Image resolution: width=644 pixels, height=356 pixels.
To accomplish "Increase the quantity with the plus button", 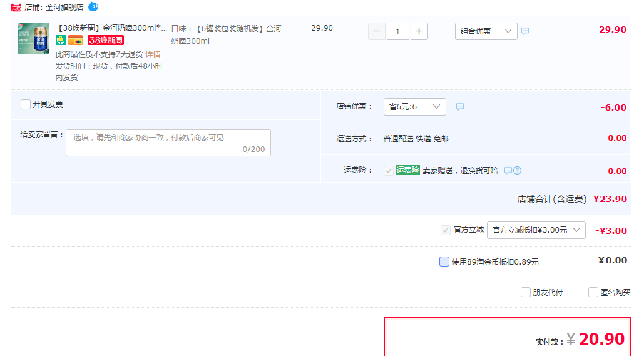I will coord(419,31).
